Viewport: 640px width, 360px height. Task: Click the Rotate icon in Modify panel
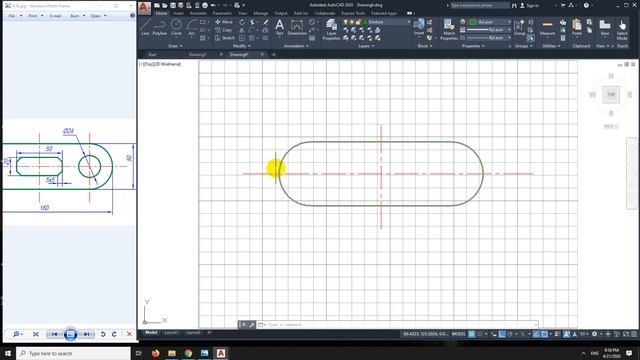(242, 22)
